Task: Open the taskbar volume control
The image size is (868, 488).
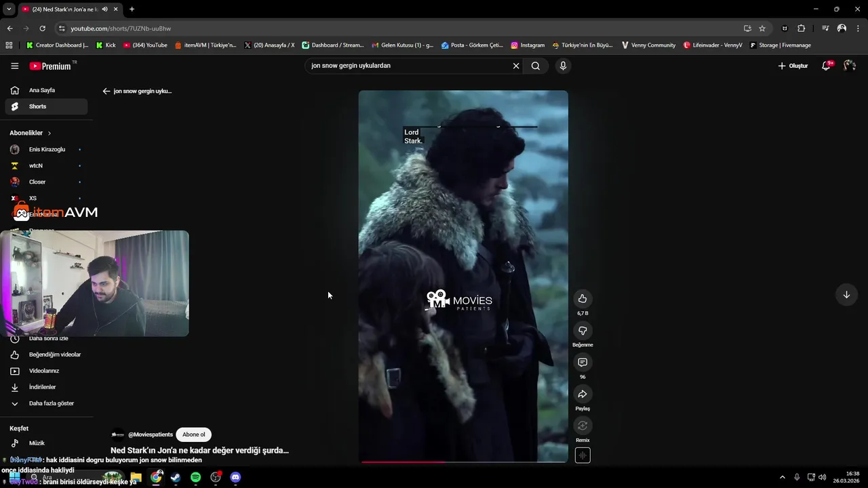Action: point(822,477)
